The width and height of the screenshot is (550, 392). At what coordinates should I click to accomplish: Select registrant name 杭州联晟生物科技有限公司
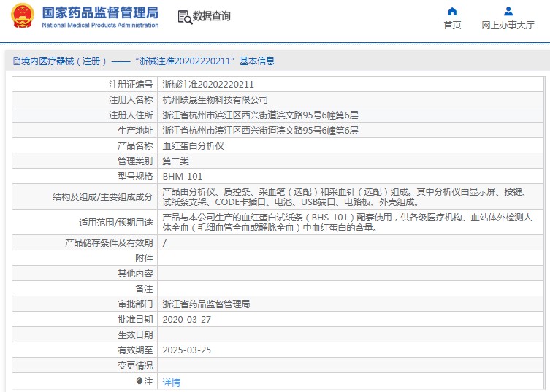(x=215, y=100)
